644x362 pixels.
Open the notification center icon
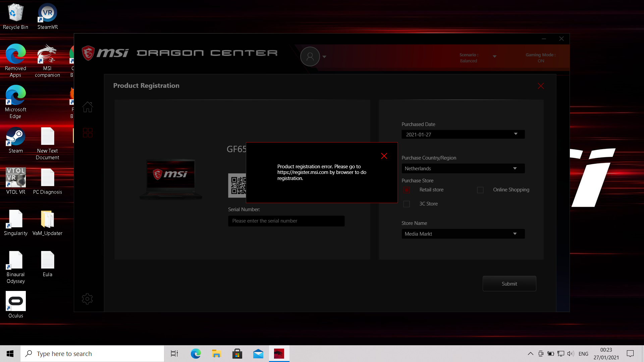point(630,354)
